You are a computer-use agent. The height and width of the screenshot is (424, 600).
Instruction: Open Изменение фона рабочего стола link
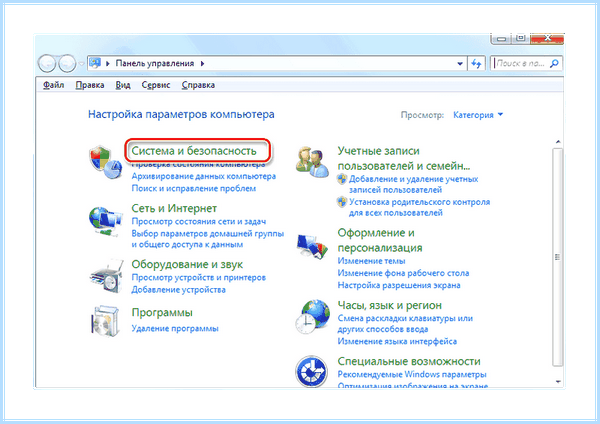click(403, 273)
